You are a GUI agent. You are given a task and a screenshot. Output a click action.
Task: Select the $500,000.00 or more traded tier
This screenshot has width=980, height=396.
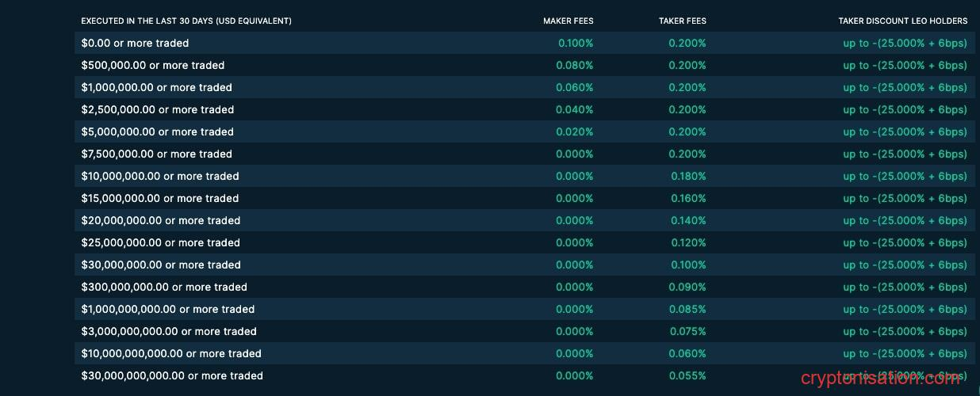click(152, 65)
